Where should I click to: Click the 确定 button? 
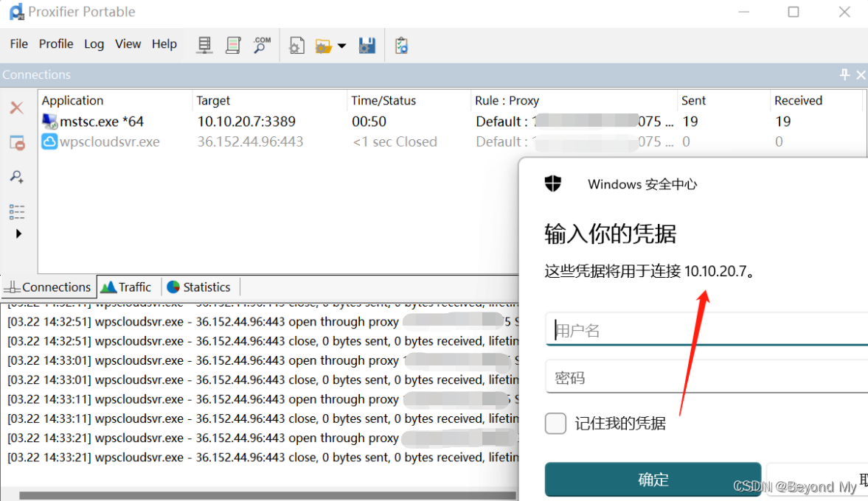[x=653, y=480]
